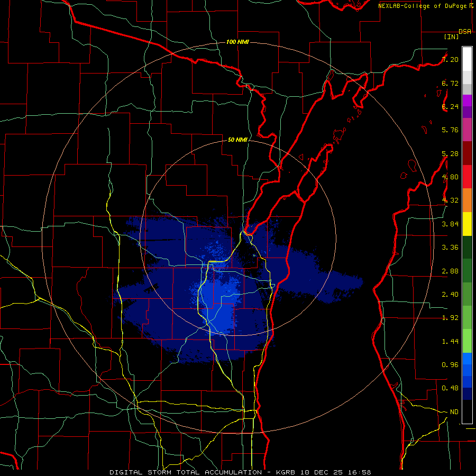Click the 5.76 legend value
The image size is (476, 476).
click(450, 130)
